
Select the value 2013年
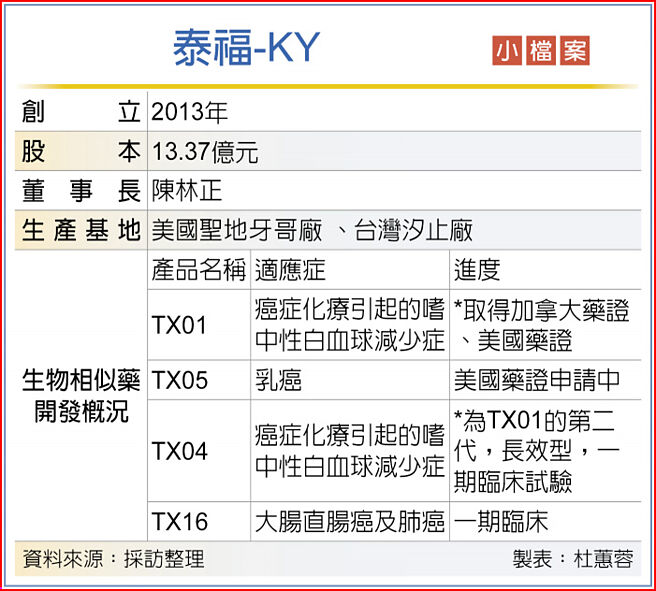190,112
